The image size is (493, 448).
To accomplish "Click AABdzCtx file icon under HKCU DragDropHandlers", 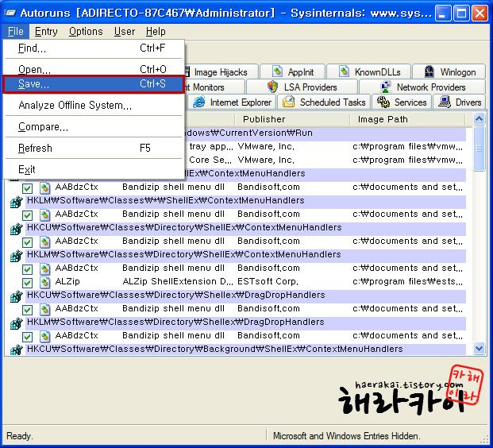I will tap(45, 309).
